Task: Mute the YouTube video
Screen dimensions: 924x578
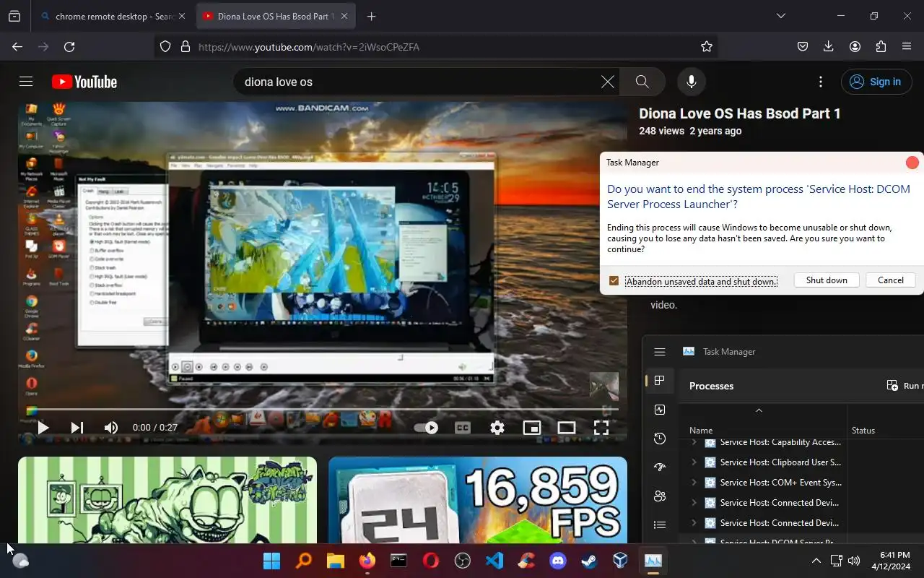Action: (111, 428)
